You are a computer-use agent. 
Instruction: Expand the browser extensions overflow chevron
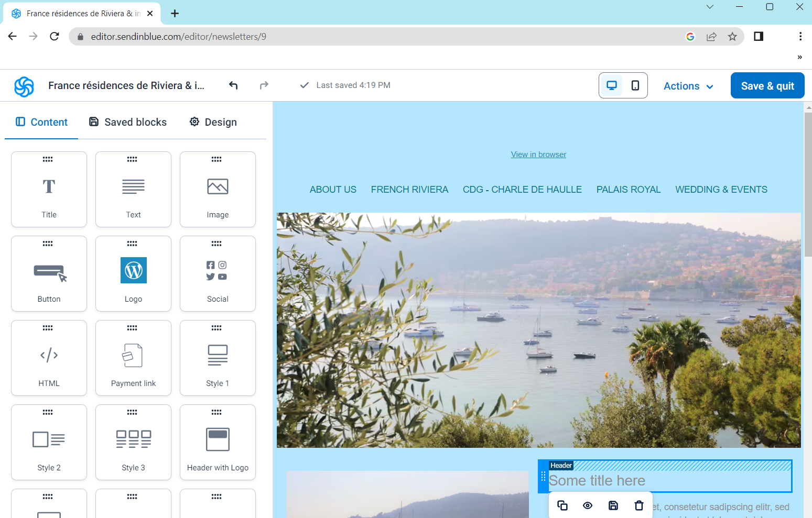(799, 57)
